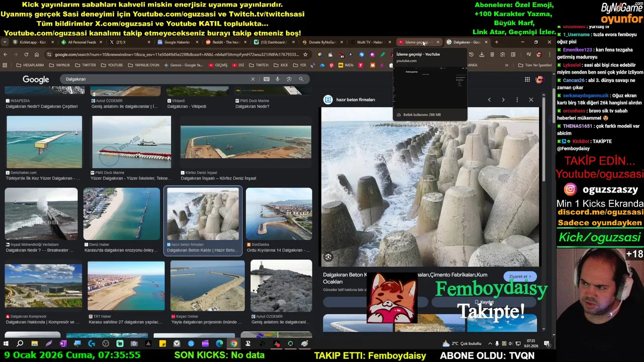
Task: Open File Explorer from taskbar
Action: pyautogui.click(x=34, y=343)
